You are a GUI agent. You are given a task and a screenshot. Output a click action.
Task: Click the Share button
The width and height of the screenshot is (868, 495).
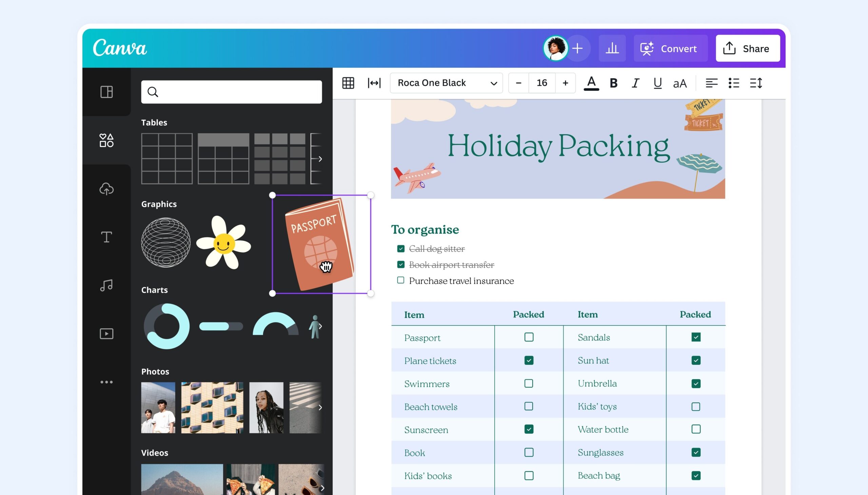(x=748, y=48)
